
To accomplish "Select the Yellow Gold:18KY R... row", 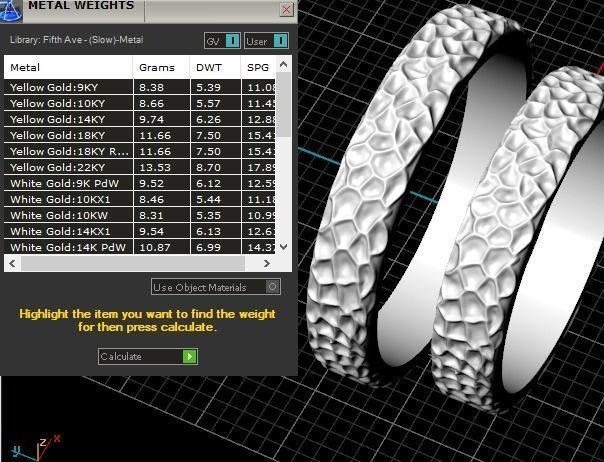I will tap(139, 151).
